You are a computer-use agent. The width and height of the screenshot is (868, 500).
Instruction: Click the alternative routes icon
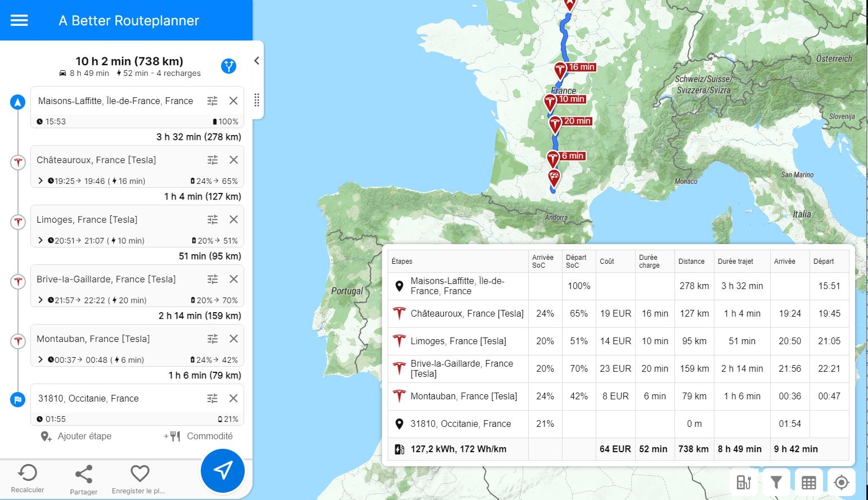tap(228, 66)
